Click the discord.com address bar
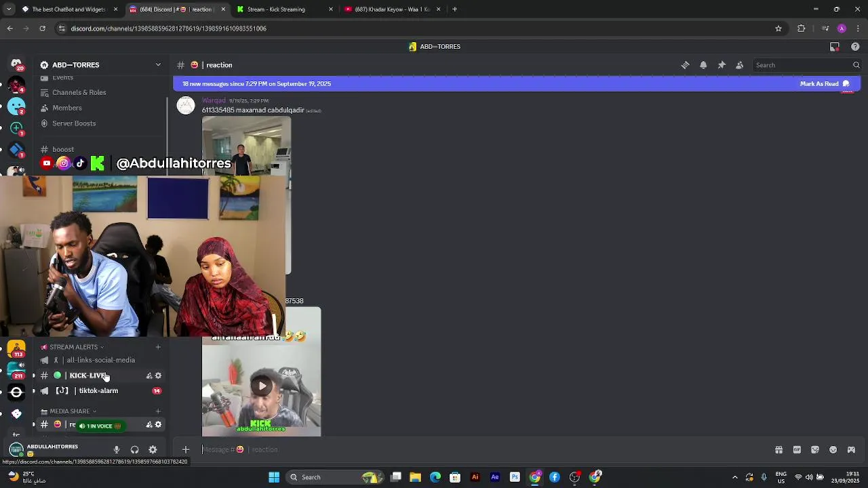Image resolution: width=868 pixels, height=488 pixels. point(414,28)
